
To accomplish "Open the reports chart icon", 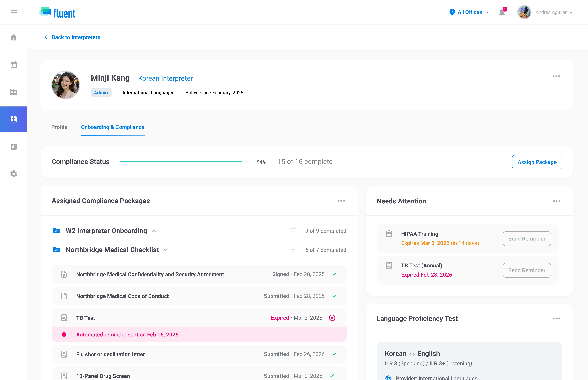I will coord(14,147).
